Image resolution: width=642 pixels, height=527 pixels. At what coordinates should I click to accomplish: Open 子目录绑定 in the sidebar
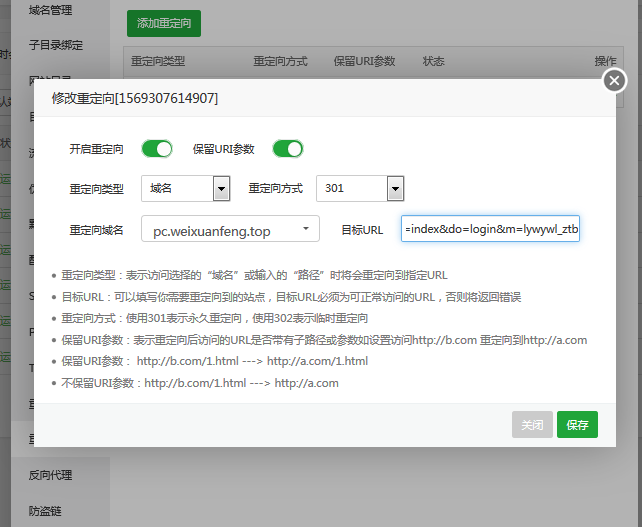(x=56, y=45)
